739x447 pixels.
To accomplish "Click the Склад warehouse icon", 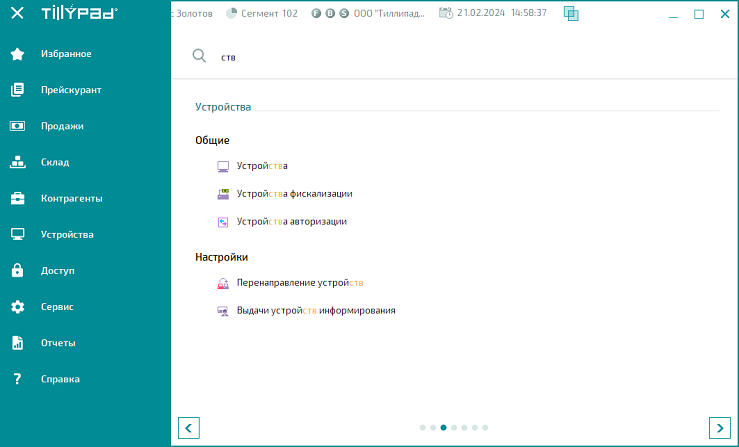I will pyautogui.click(x=17, y=162).
